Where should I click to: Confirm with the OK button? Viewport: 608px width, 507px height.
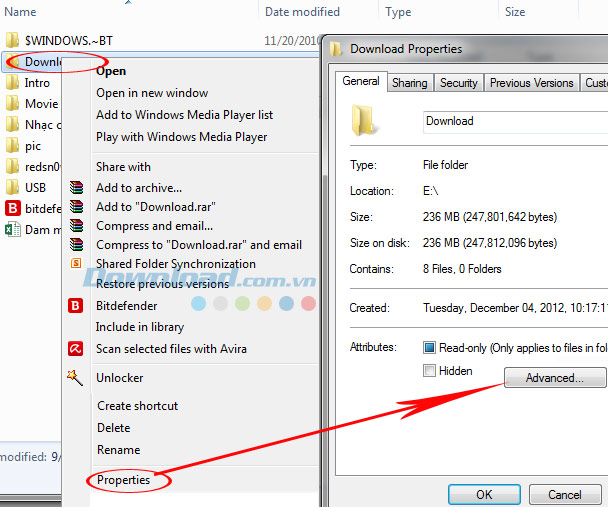484,495
